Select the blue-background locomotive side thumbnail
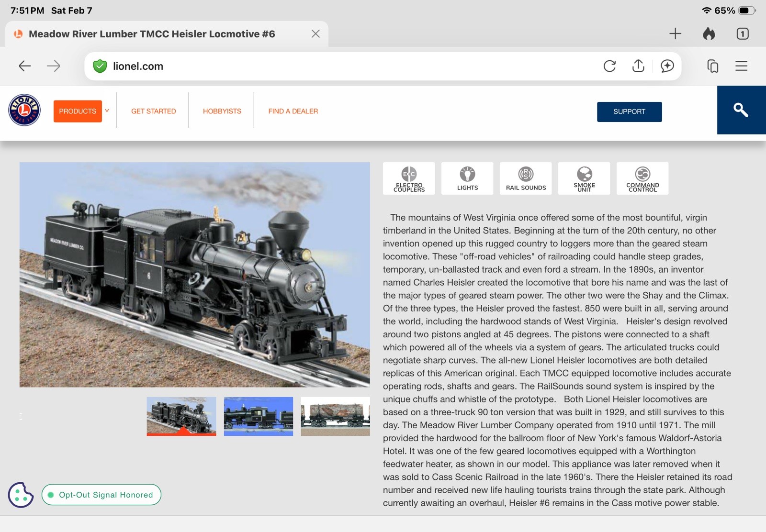Image resolution: width=766 pixels, height=532 pixels. click(x=259, y=416)
